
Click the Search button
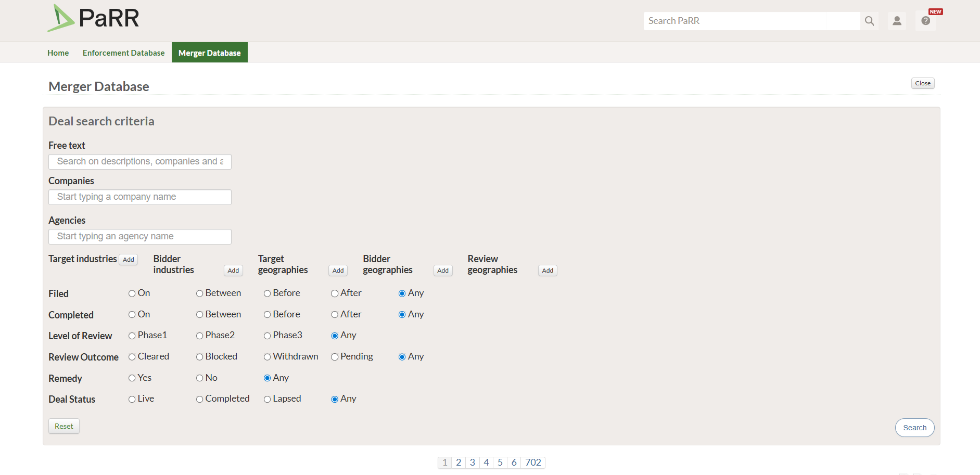(914, 428)
